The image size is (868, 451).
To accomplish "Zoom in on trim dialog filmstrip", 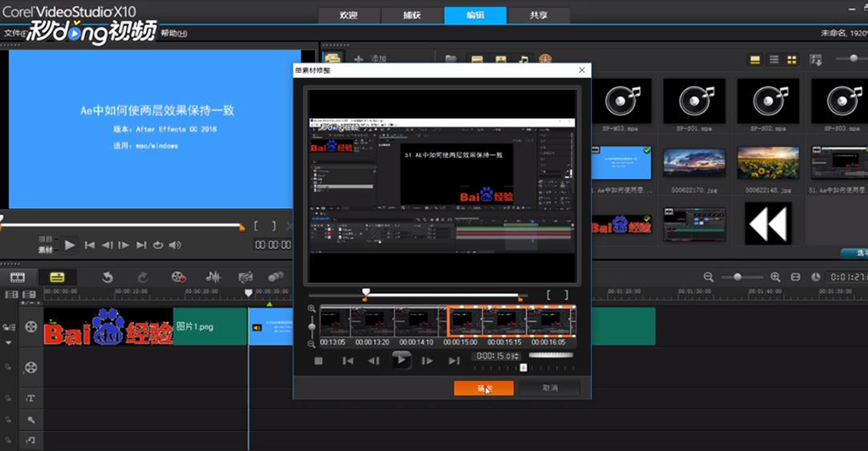I will point(312,309).
